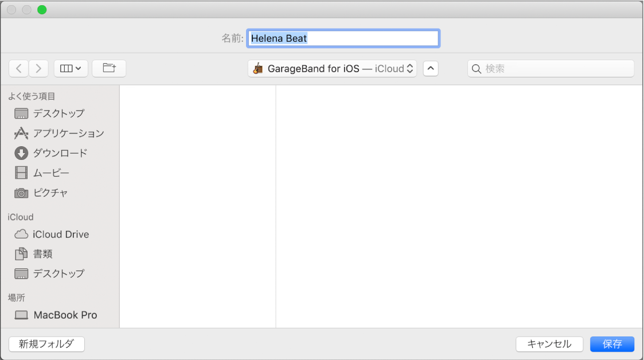The width and height of the screenshot is (644, 360).
Task: Open the GarageBand for iOS location popup
Action: click(x=332, y=69)
